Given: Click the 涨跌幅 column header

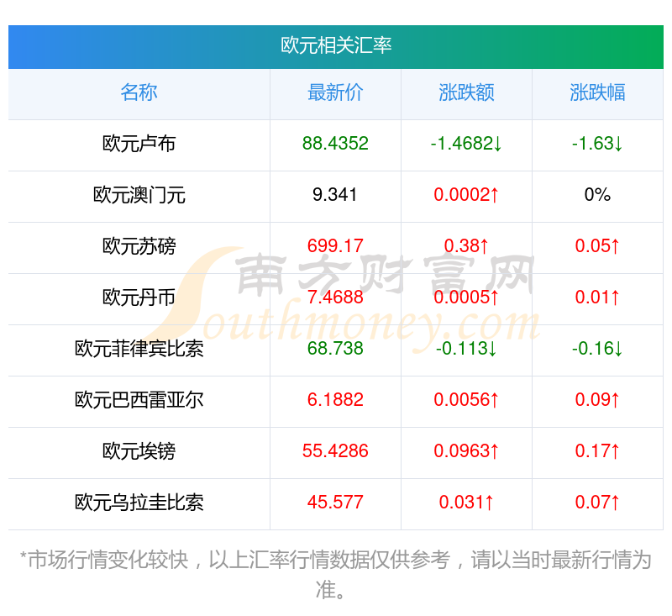Looking at the screenshot, I should click(597, 92).
